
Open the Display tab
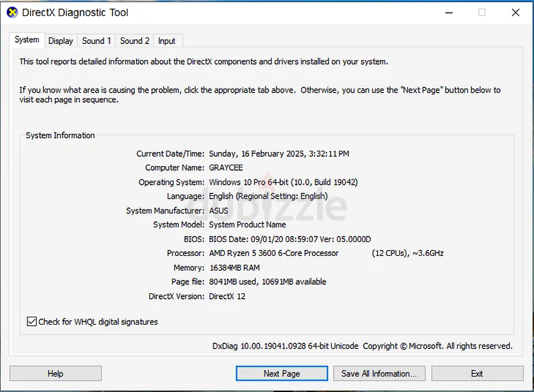[x=61, y=41]
